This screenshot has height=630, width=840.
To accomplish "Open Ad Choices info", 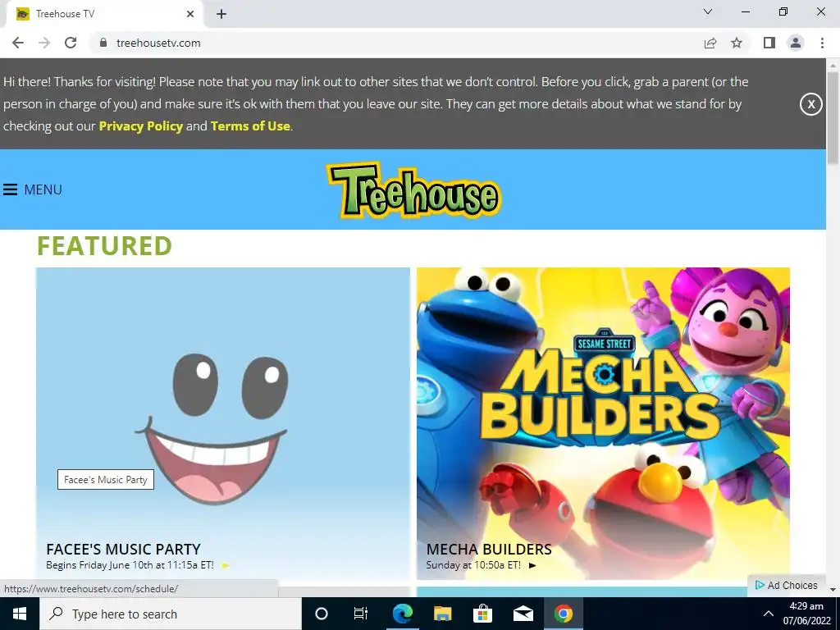I will [787, 585].
